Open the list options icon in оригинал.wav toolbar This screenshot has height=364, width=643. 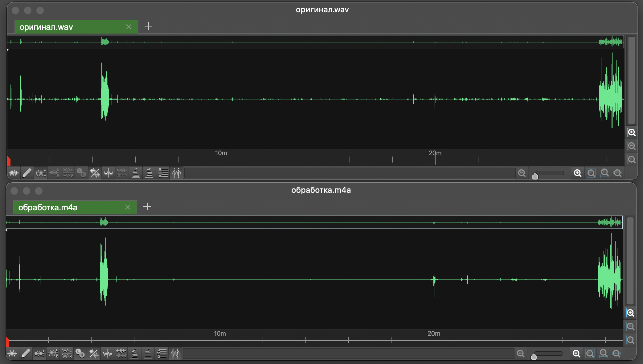[x=163, y=173]
